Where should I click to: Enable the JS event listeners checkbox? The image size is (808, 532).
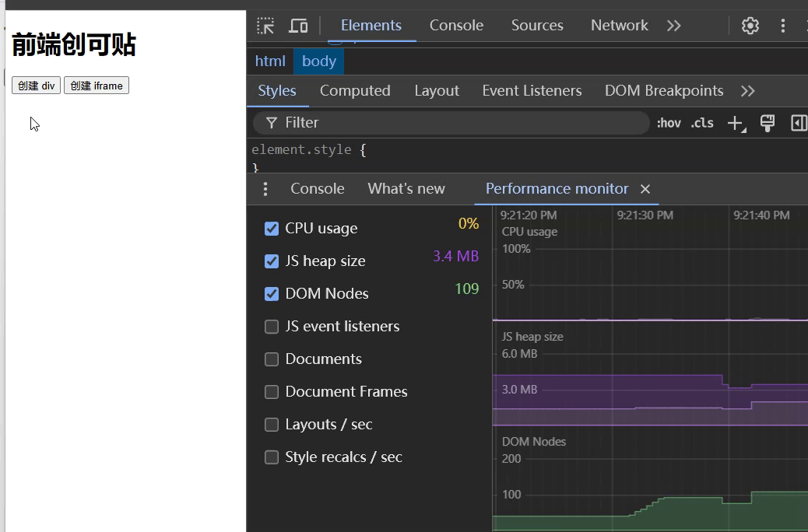(x=272, y=327)
